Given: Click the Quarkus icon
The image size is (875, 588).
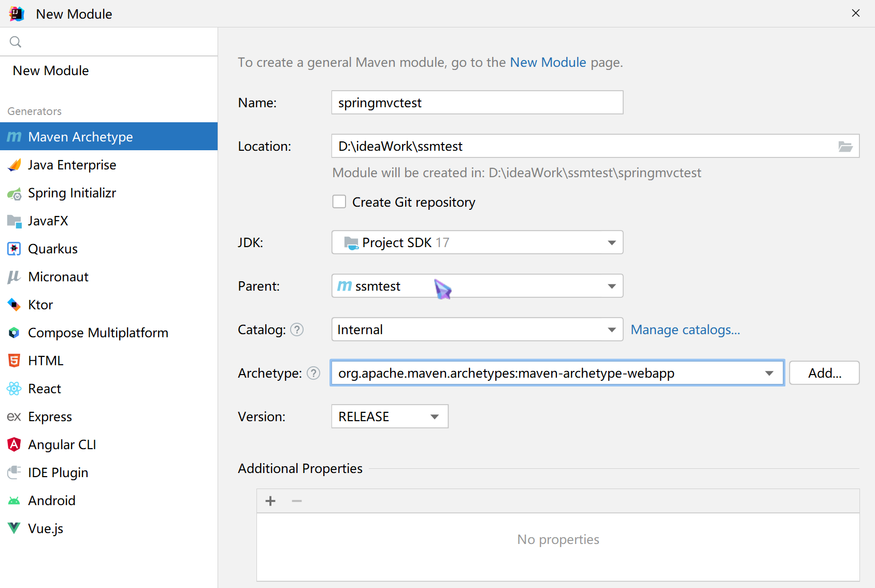Looking at the screenshot, I should (x=14, y=249).
